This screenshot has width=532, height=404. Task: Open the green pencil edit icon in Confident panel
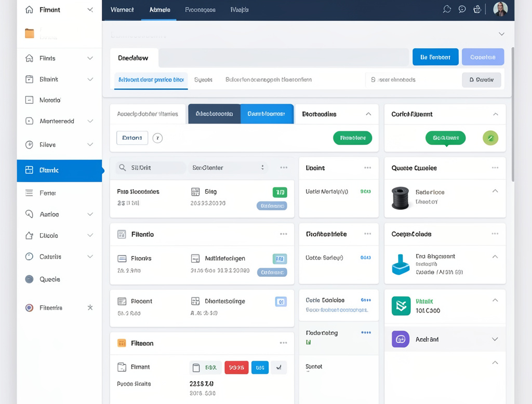coord(490,138)
